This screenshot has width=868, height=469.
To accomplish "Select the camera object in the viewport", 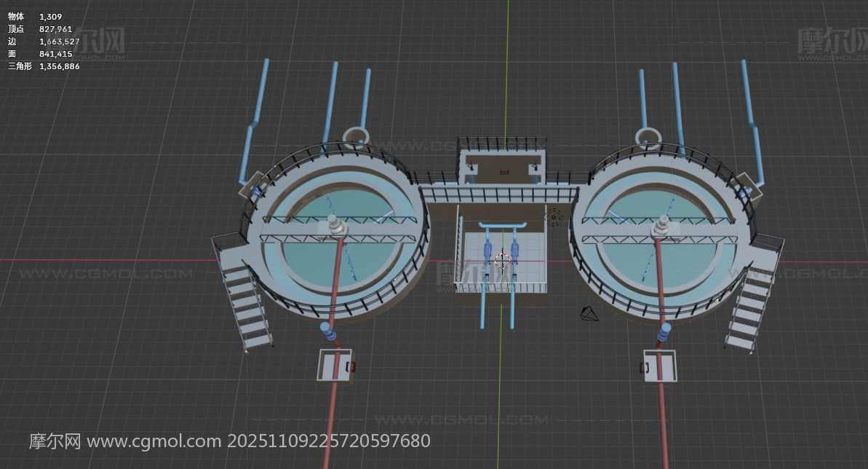I will 589,314.
